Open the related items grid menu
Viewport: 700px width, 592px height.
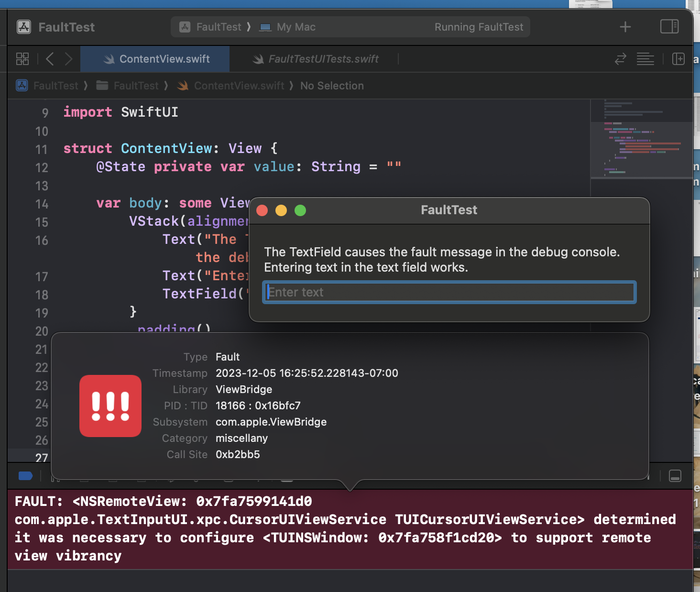(22, 59)
